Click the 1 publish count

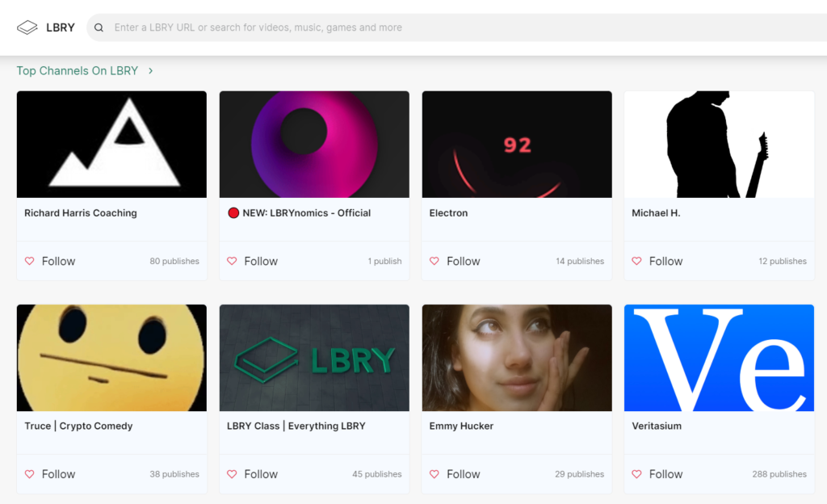pos(385,261)
